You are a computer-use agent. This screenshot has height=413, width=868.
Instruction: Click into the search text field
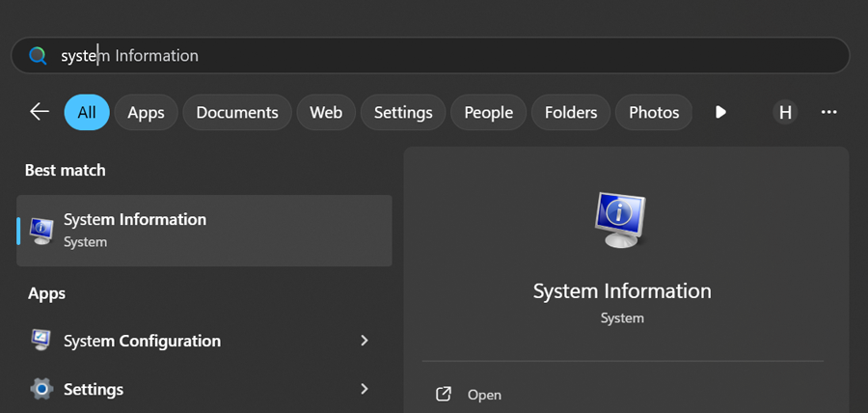click(x=434, y=56)
